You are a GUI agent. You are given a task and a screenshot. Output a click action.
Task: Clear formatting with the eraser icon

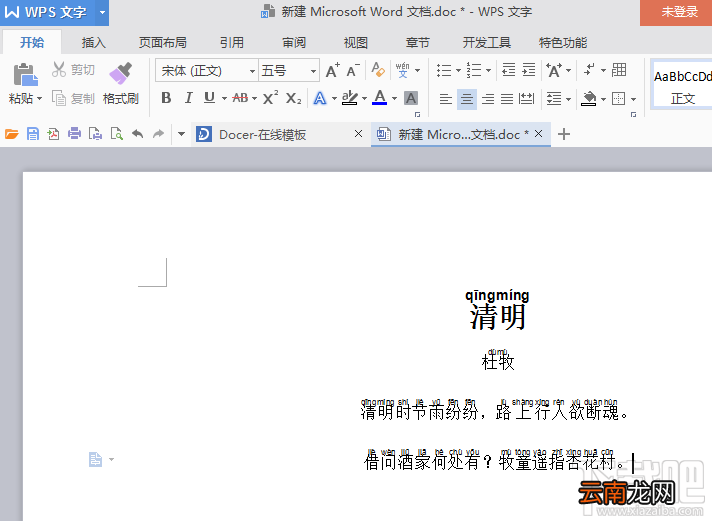point(378,70)
